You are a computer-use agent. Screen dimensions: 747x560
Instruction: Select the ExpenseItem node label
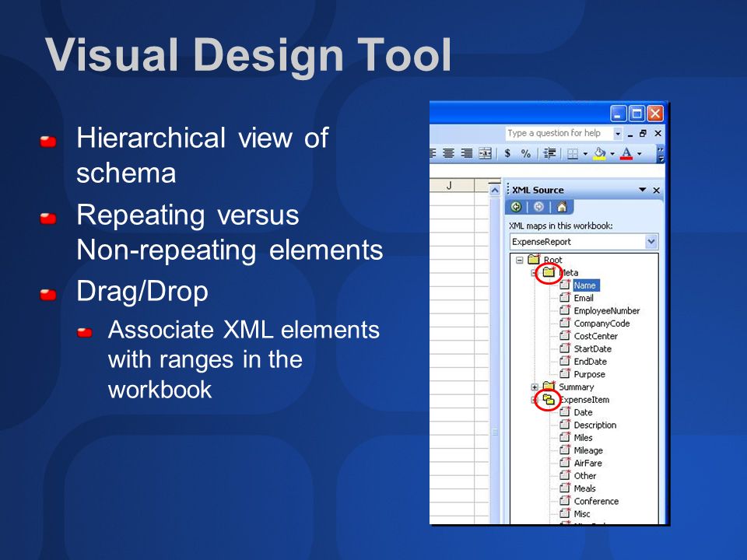click(584, 400)
